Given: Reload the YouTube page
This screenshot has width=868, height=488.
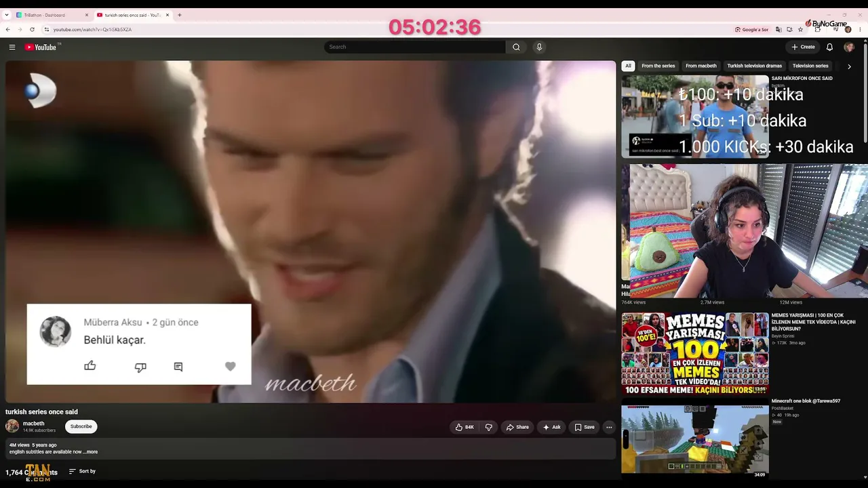Looking at the screenshot, I should click(x=33, y=29).
